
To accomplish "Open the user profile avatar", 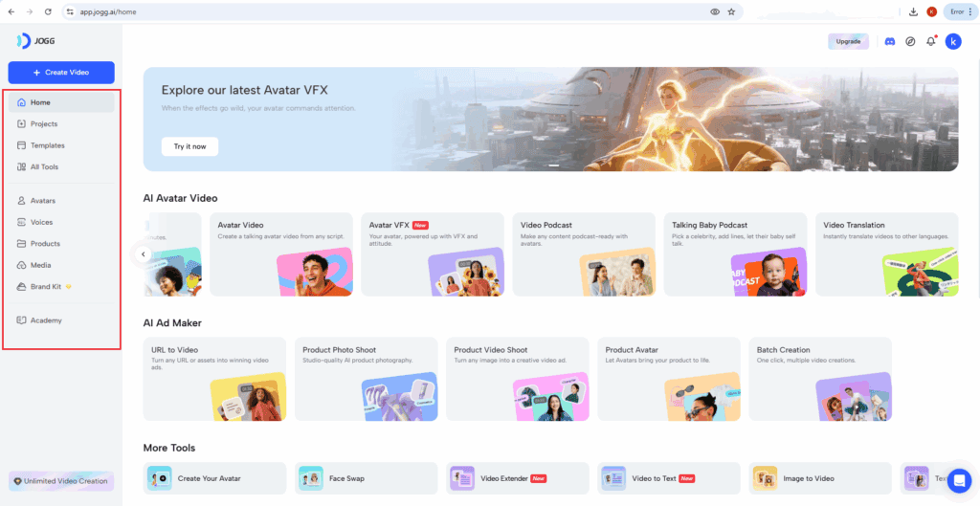I will 953,41.
